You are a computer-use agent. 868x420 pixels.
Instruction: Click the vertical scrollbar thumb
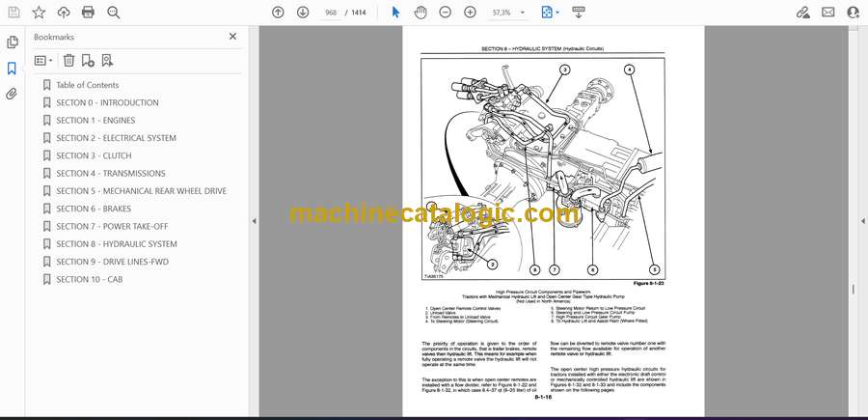[x=854, y=289]
